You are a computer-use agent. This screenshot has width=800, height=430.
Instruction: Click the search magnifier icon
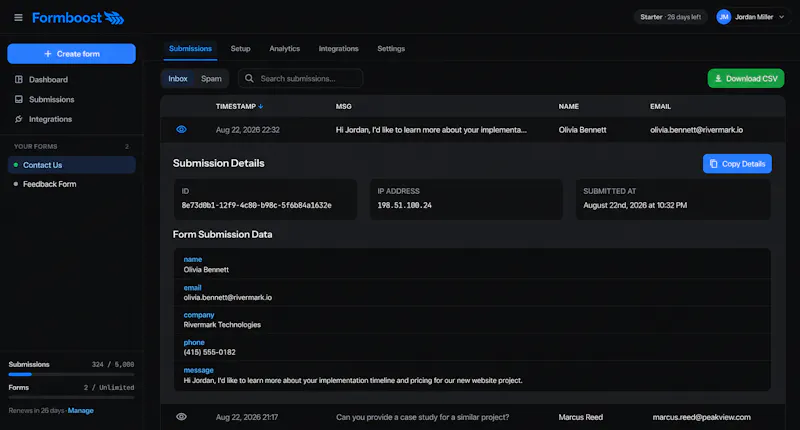[x=249, y=79]
